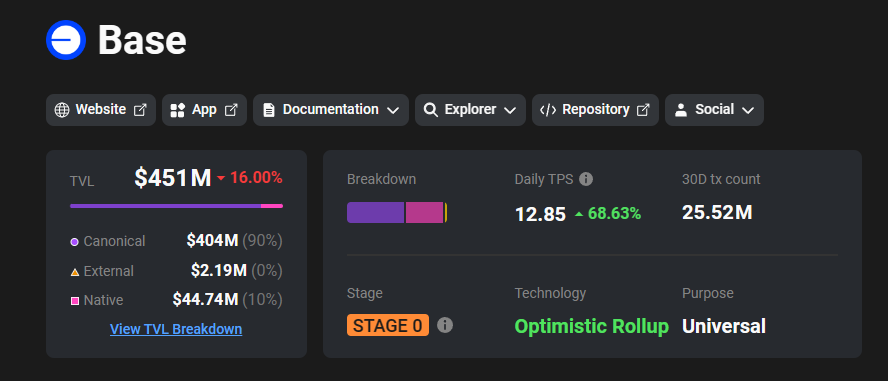Click the pink segment of Breakdown bar
Image resolution: width=888 pixels, height=381 pixels.
424,212
